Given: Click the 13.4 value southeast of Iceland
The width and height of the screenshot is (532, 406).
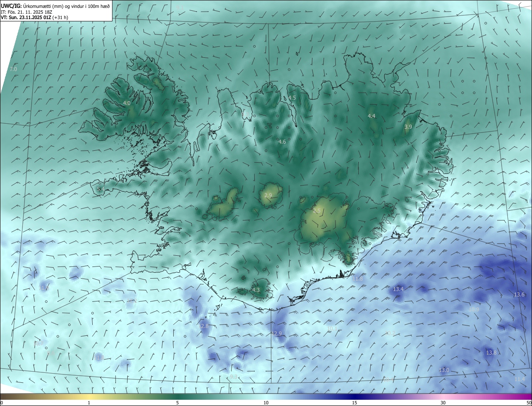Looking at the screenshot, I should click(399, 289).
